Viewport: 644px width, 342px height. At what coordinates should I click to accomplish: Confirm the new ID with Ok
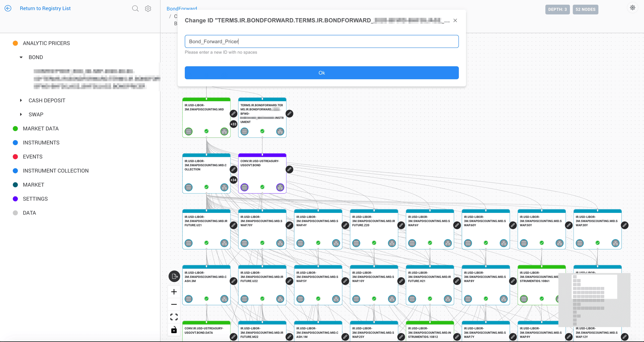click(x=322, y=73)
